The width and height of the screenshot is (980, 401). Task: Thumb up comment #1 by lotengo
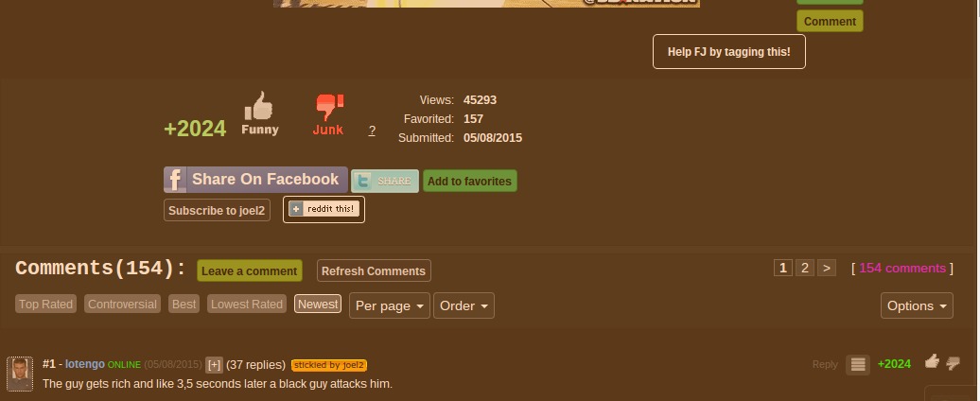coord(932,361)
